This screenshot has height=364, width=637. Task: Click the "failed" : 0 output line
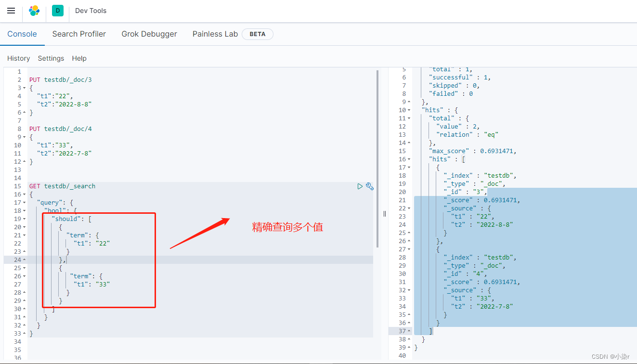451,94
